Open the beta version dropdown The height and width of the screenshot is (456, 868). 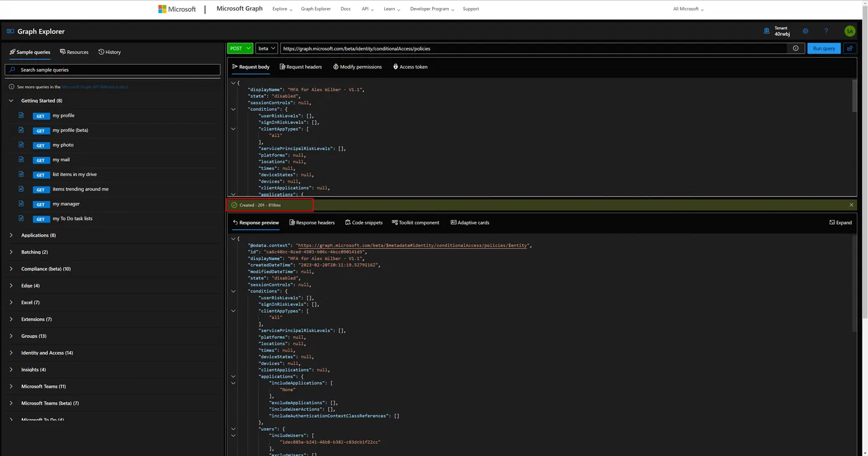pos(267,48)
